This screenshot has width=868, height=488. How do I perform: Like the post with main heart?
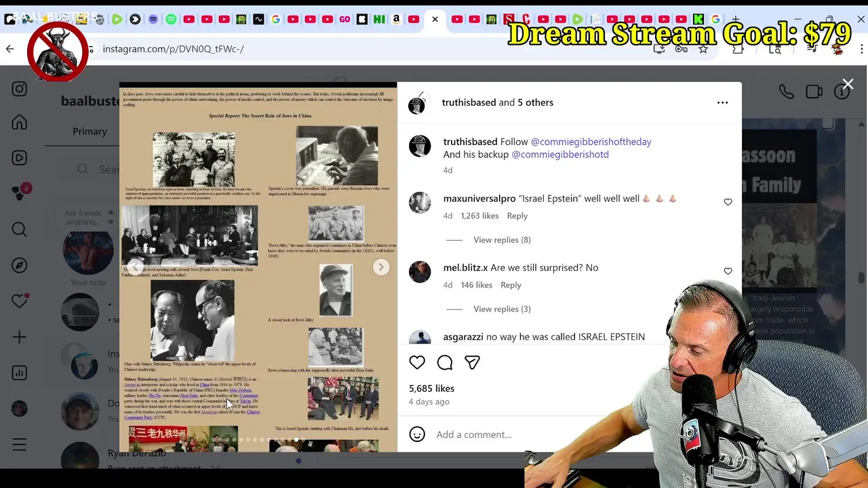point(417,363)
